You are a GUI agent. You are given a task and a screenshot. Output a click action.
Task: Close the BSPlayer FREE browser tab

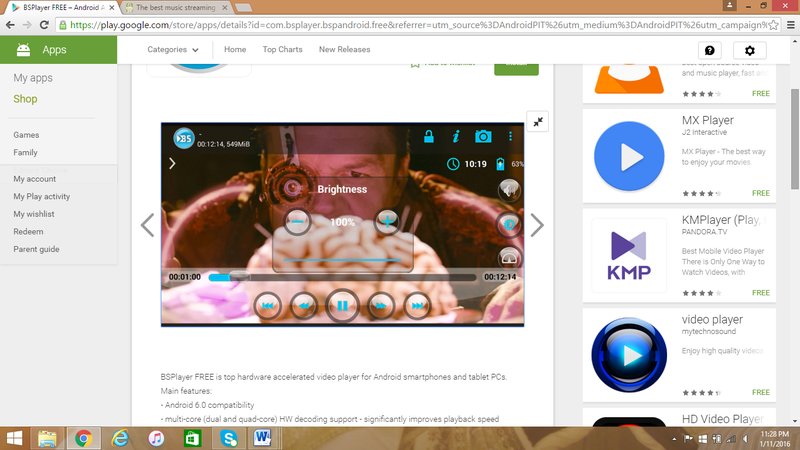point(112,8)
